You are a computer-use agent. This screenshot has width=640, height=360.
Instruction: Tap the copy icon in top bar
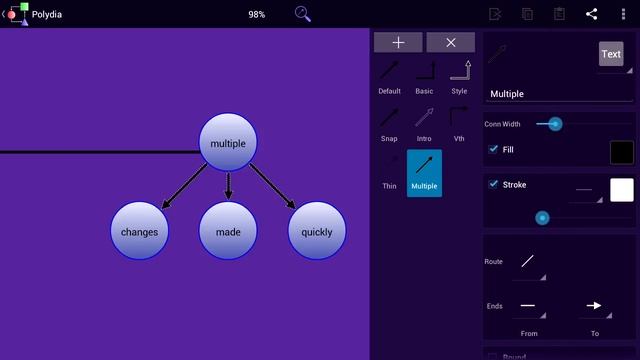click(527, 14)
